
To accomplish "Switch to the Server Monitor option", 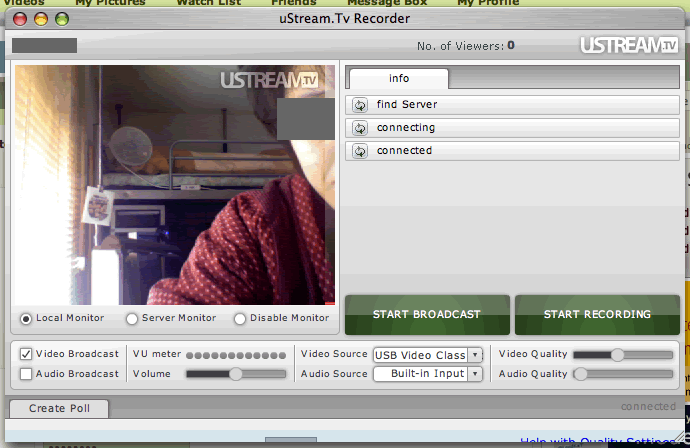I will tap(132, 318).
